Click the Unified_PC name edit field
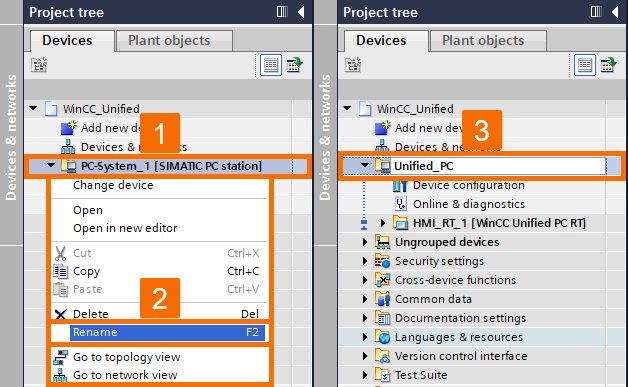628x387 pixels. click(498, 166)
